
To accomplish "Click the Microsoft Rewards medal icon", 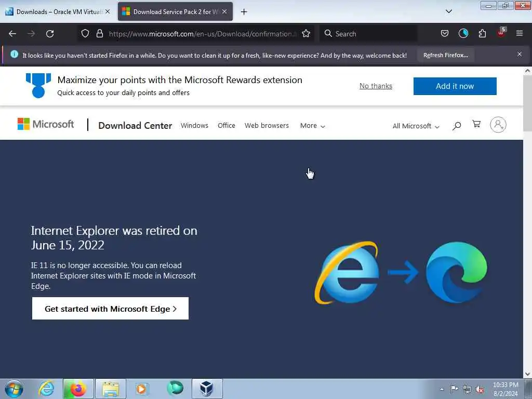I will (x=38, y=86).
